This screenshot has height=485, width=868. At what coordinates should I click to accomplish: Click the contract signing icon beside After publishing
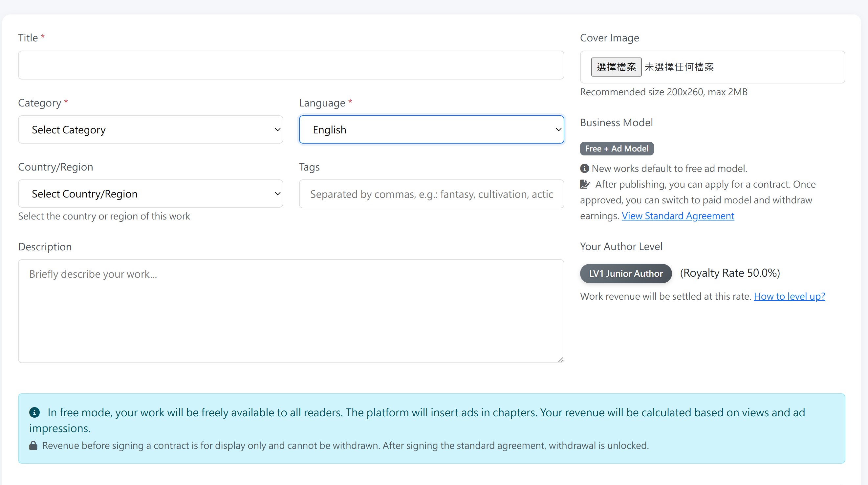click(585, 184)
